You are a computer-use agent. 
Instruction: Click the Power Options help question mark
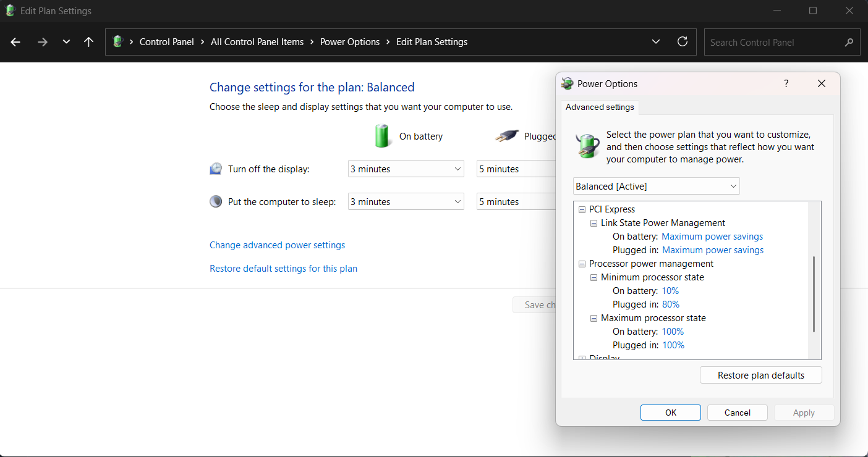tap(786, 84)
